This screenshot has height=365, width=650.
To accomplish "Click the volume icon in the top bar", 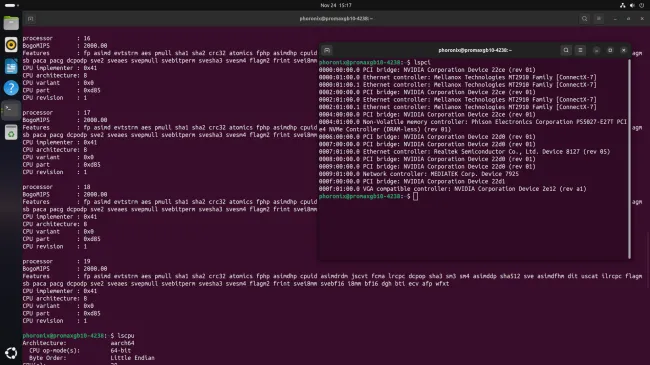I will (632, 5).
